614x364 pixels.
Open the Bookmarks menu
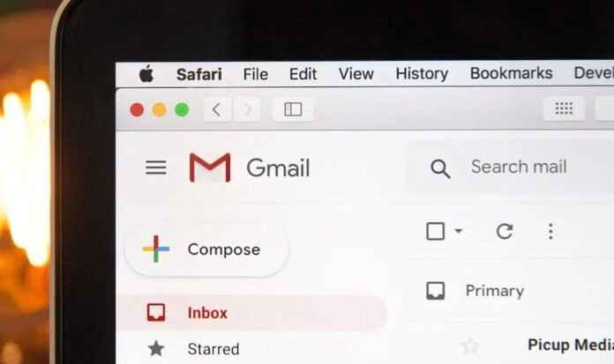click(x=511, y=73)
